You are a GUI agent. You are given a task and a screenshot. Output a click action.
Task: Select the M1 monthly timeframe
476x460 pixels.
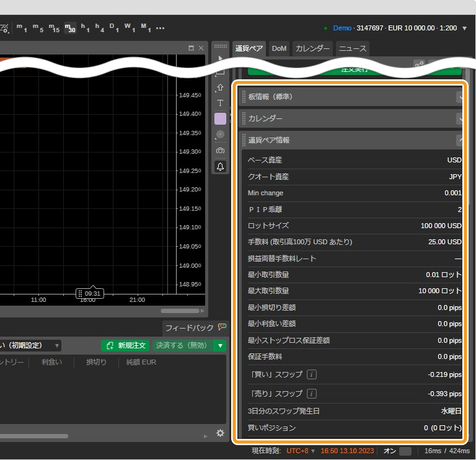point(146,28)
